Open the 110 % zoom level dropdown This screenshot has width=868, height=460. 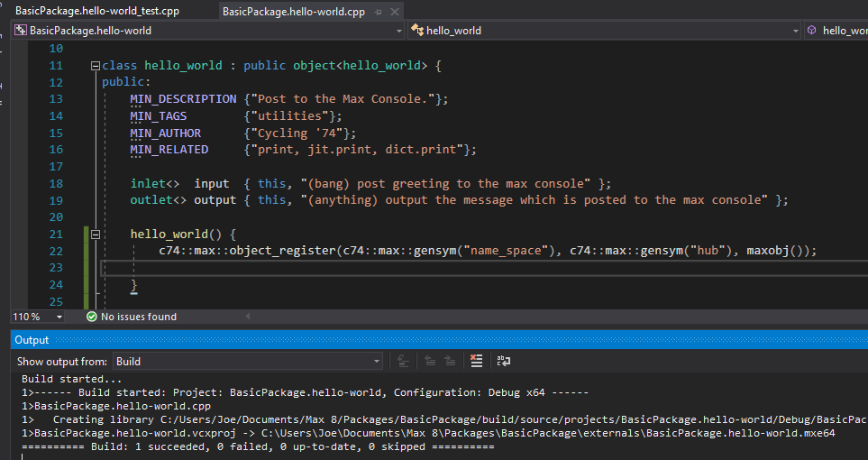[x=59, y=317]
